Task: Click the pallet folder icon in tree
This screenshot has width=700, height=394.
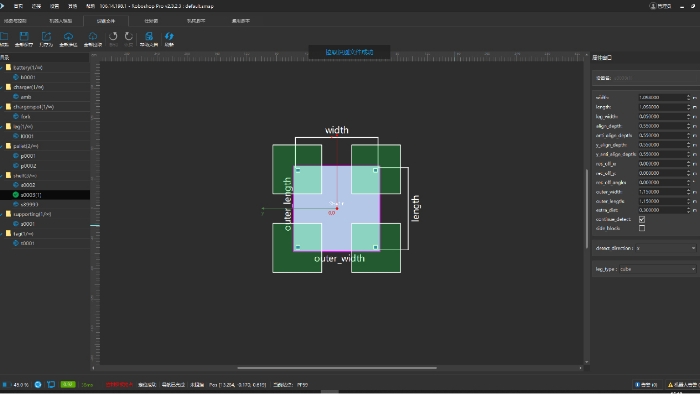Action: click(x=8, y=146)
